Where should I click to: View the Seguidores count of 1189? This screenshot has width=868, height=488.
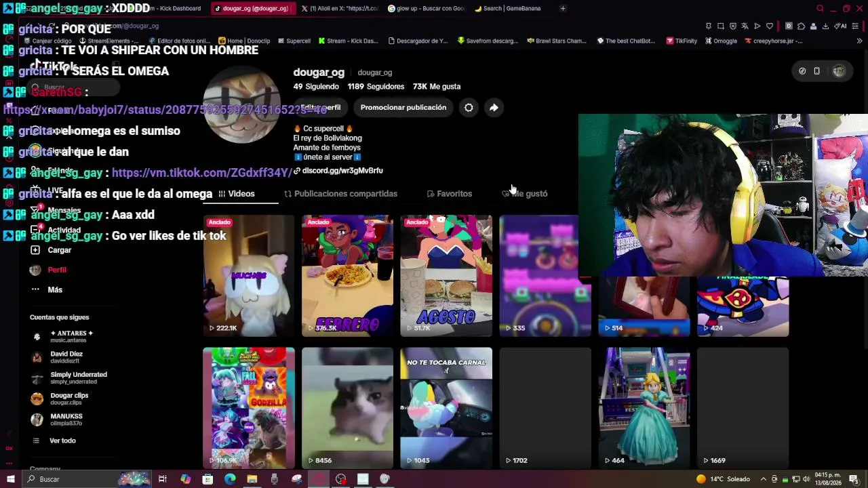(376, 87)
